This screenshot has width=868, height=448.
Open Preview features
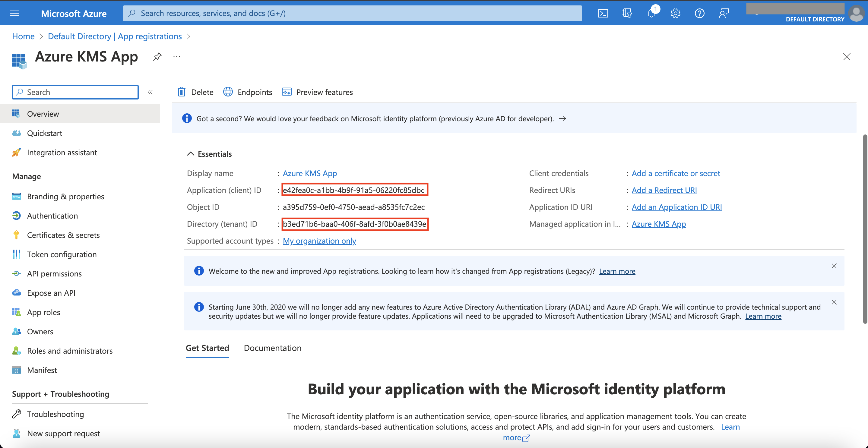[x=317, y=92]
